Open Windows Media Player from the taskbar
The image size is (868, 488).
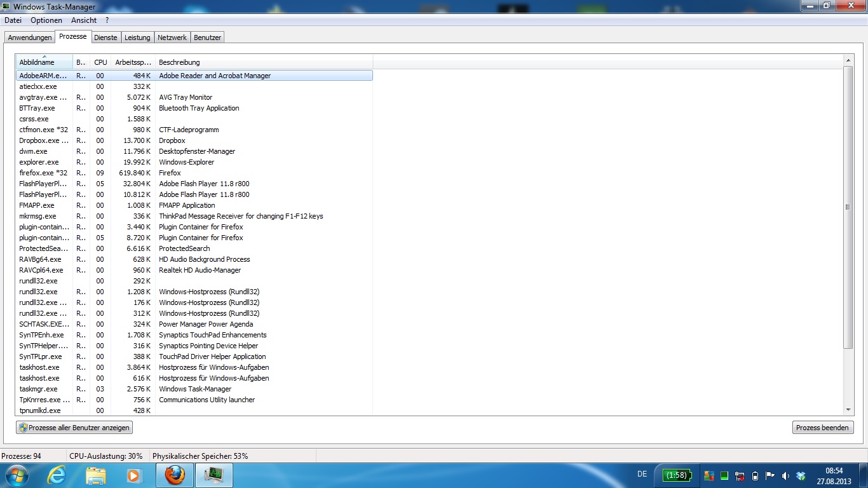(x=133, y=475)
